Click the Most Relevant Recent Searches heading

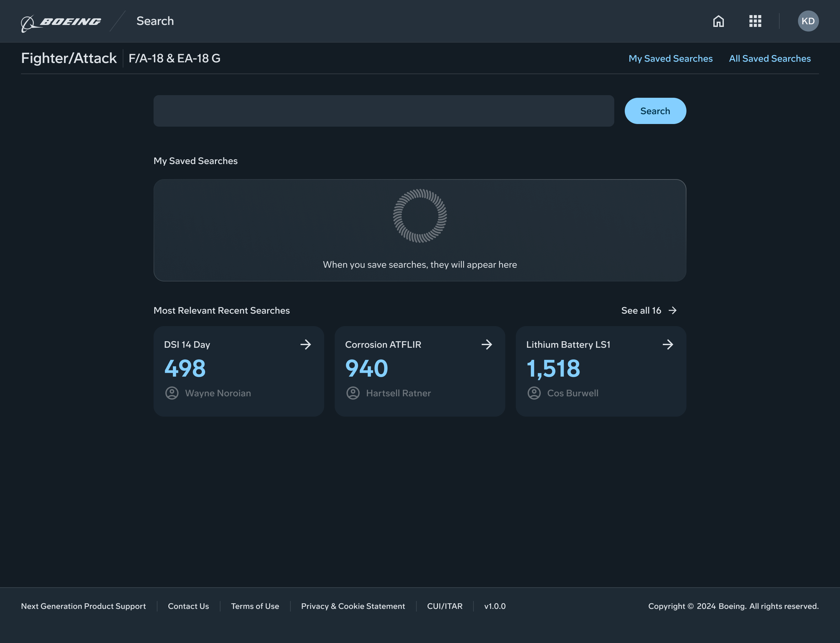[222, 310]
